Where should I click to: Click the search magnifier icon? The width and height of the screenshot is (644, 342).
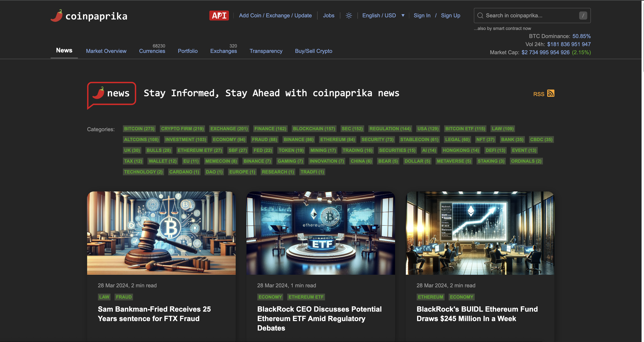pyautogui.click(x=480, y=16)
